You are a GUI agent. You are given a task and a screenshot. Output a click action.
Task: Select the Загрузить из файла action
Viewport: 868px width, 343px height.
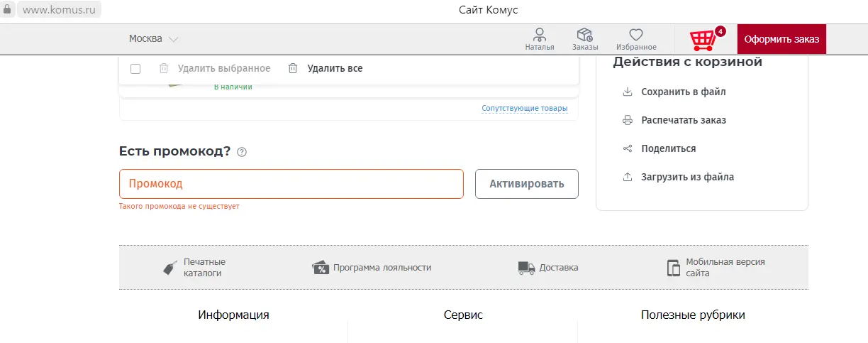pyautogui.click(x=688, y=177)
